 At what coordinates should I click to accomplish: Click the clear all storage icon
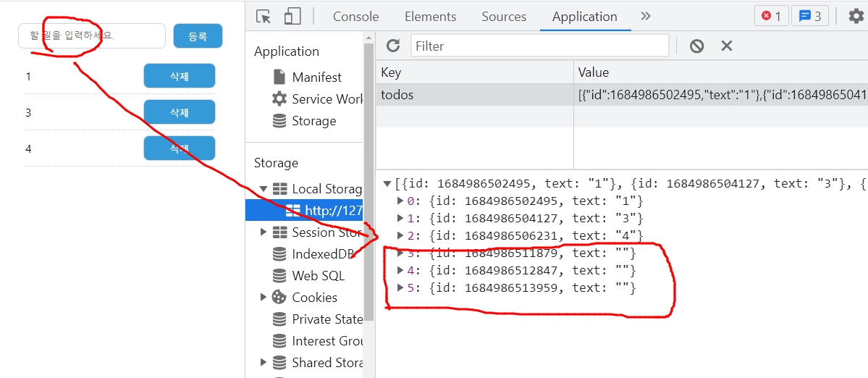coord(696,46)
